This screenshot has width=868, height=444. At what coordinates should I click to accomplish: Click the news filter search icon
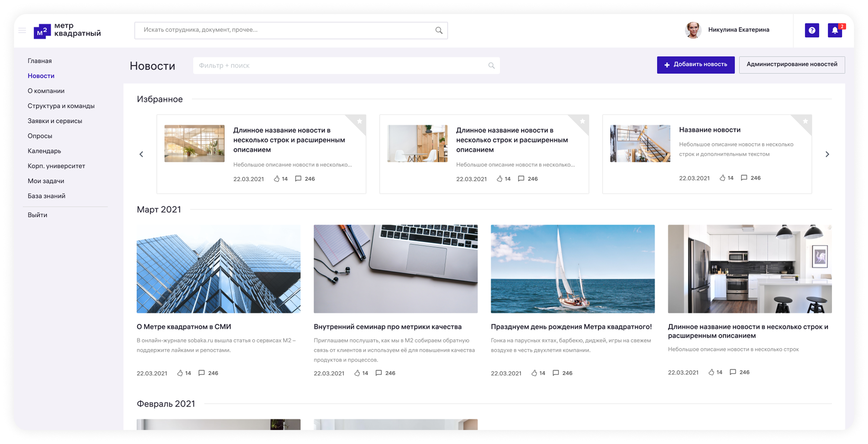[491, 65]
